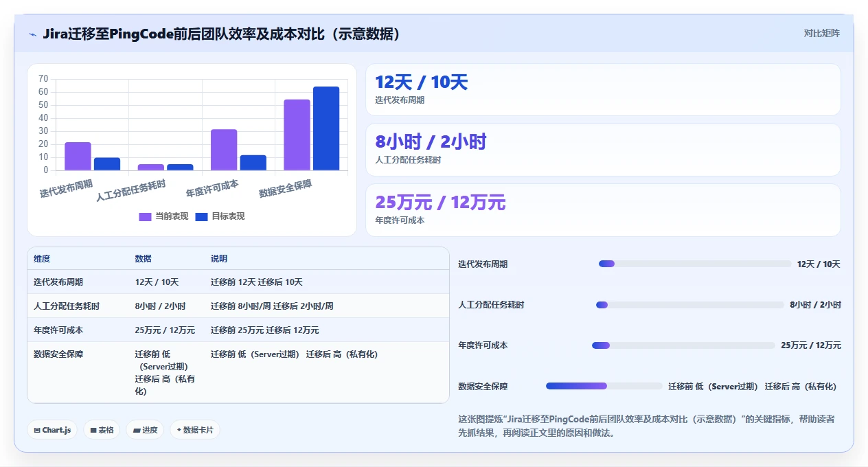Viewport: 868px width, 467px height.
Task: Toggle the 目标表现 legend swatch
Action: [x=201, y=216]
